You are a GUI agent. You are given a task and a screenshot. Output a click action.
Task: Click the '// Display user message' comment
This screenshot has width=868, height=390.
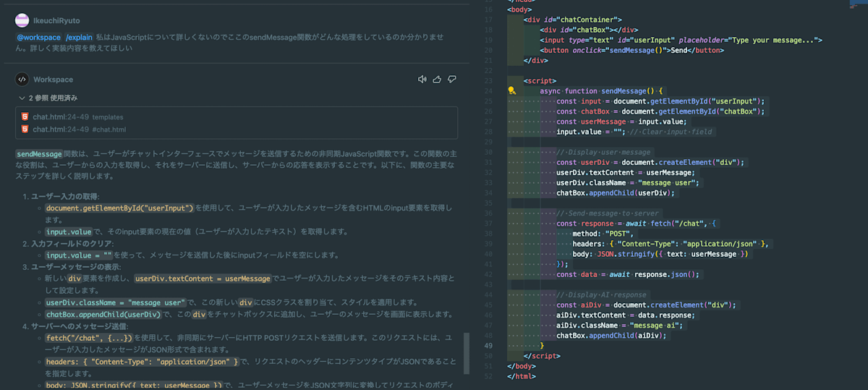point(604,152)
